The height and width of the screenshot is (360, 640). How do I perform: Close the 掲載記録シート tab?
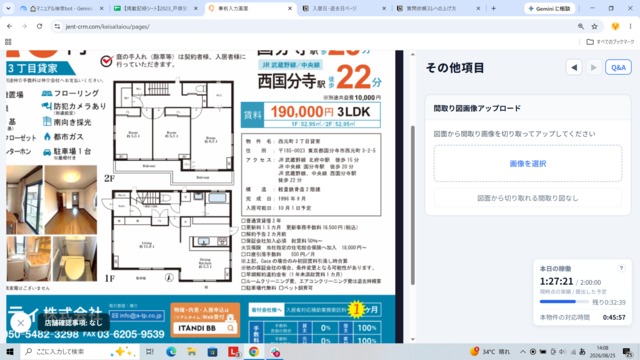click(x=196, y=8)
